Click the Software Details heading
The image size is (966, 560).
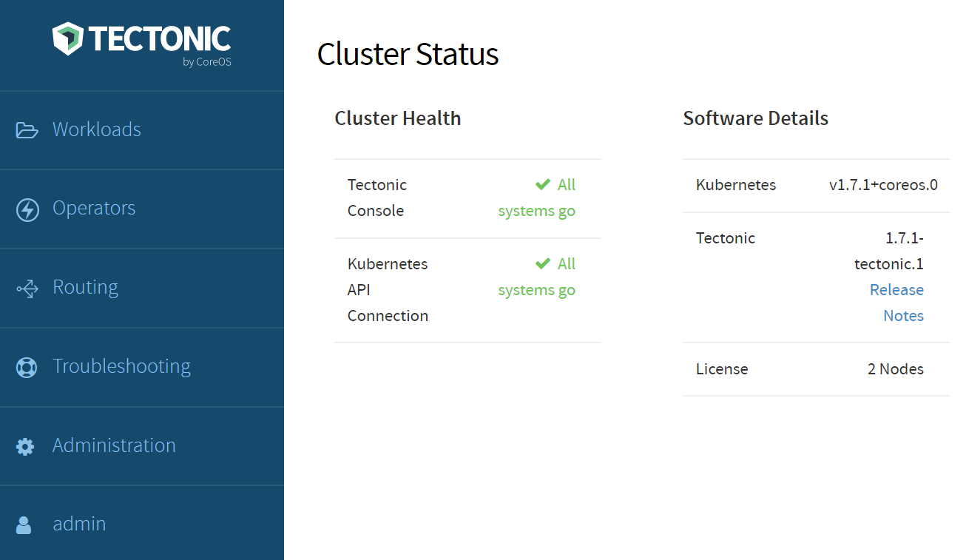tap(755, 118)
